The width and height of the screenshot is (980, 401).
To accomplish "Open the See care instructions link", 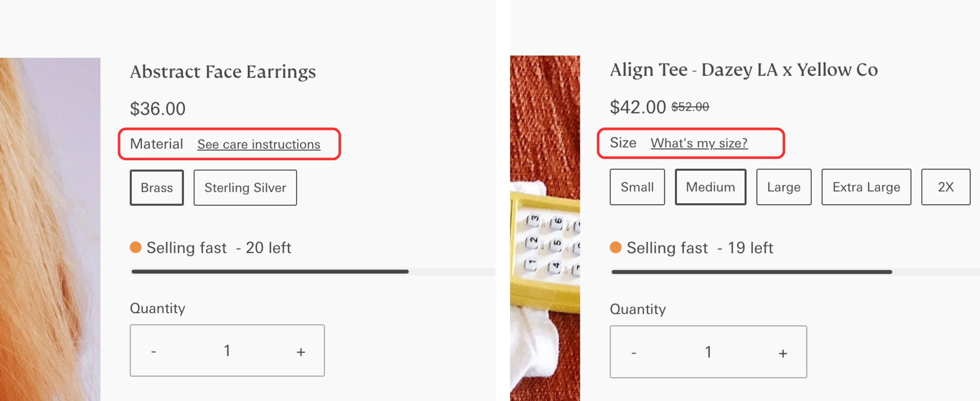I will tap(259, 144).
